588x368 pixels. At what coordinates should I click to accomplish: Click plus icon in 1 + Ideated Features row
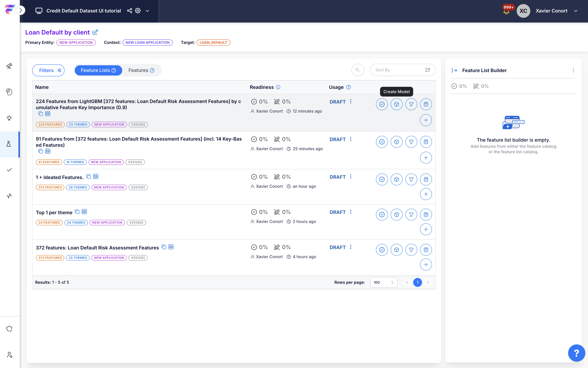[426, 194]
